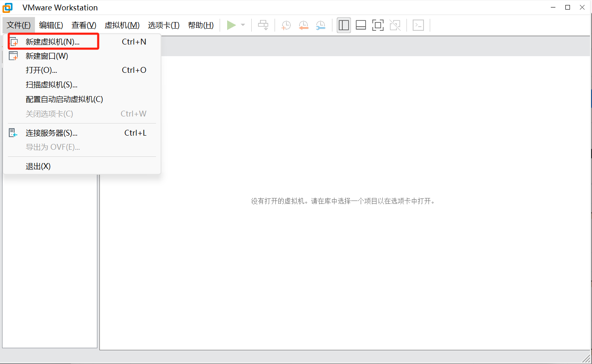The width and height of the screenshot is (592, 364).
Task: Open the 文件(F) menu
Action: coord(19,25)
